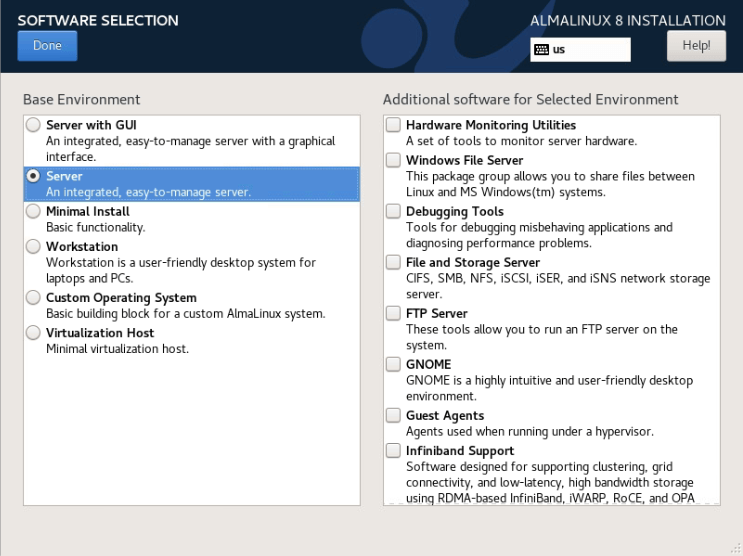Screen dimensions: 743x556
Task: Tick the Debugging Tools checkbox
Action: (393, 211)
